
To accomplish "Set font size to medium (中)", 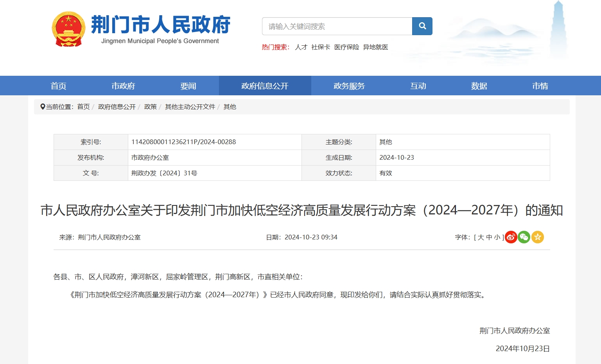I will pyautogui.click(x=489, y=237).
